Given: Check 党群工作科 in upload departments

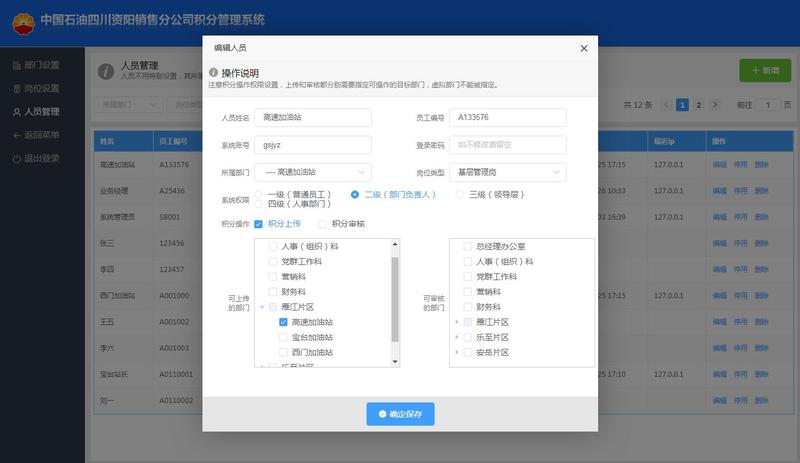Looking at the screenshot, I should pyautogui.click(x=272, y=262).
